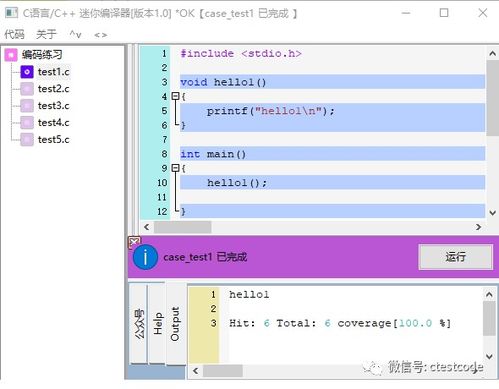Screen dimensions: 499x389
Task: Click code editor scroll right arrow
Action: (479, 227)
